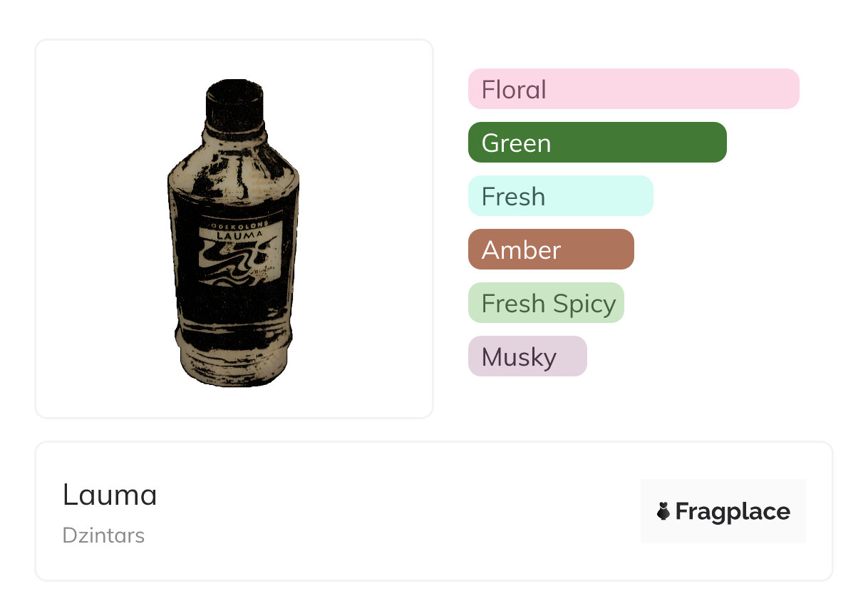
Task: Select the Musky accord bar
Action: (527, 356)
